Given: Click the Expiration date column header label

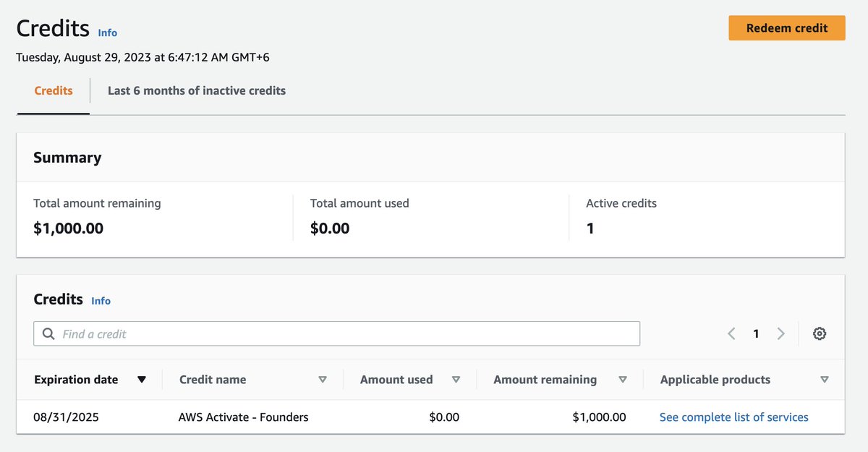Looking at the screenshot, I should [x=76, y=380].
